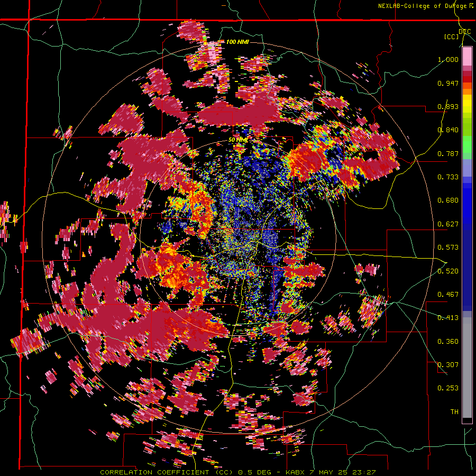Click the 100 NMI range ring label
Viewport: 476px width, 476px height.
coord(237,42)
